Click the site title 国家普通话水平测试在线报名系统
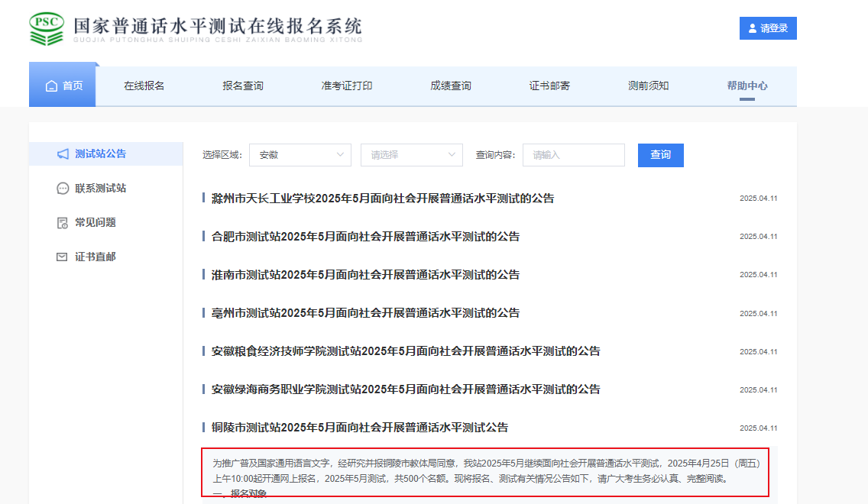This screenshot has height=504, width=868. pos(218,26)
